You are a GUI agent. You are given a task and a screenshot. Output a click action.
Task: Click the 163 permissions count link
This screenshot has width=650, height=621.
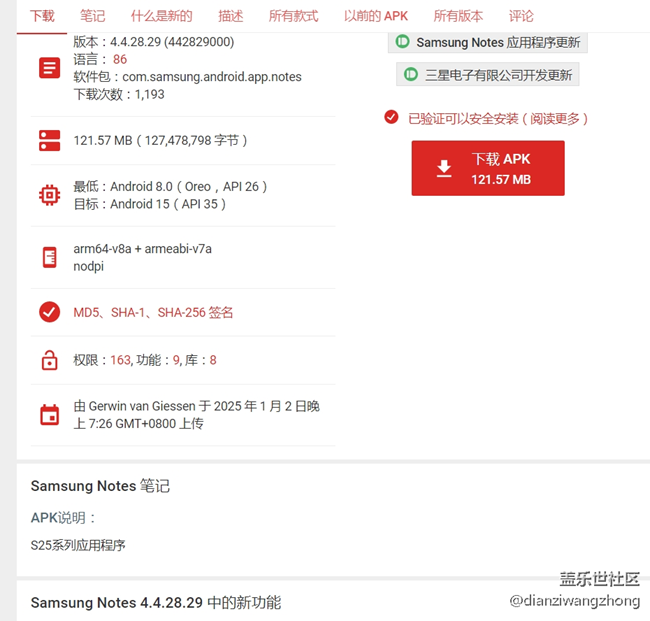pyautogui.click(x=120, y=360)
